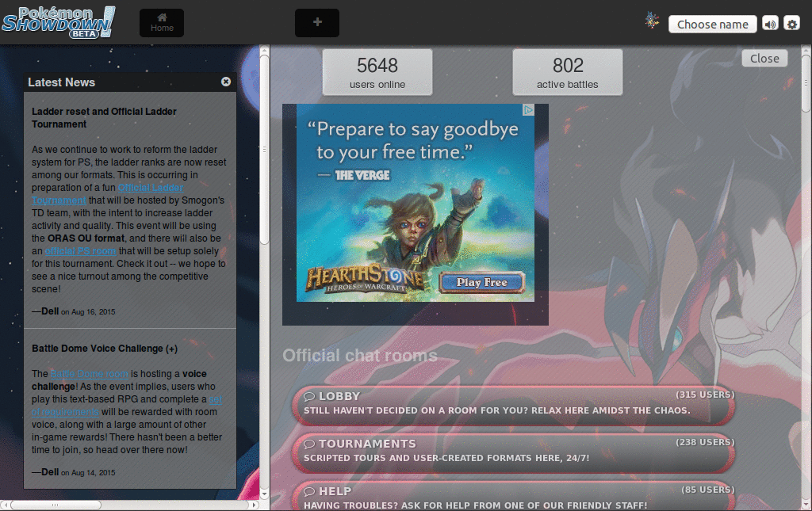Open the Home tab
The width and height of the screenshot is (812, 511).
162,23
